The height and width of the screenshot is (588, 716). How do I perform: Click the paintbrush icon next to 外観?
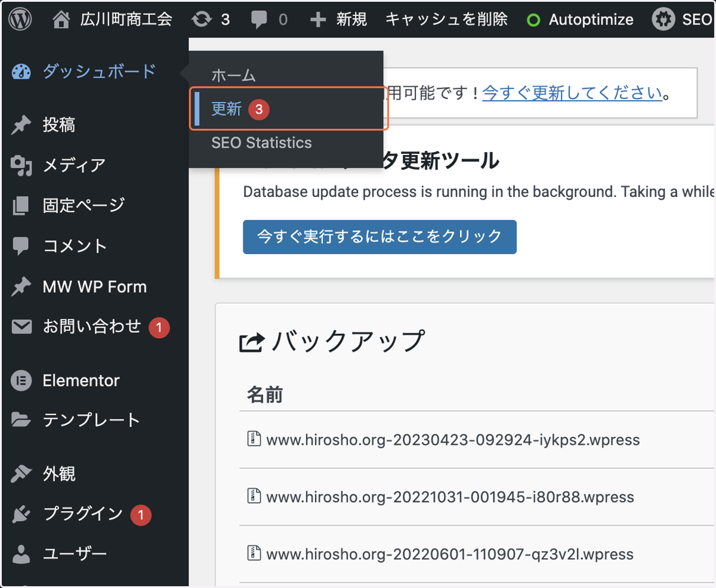tap(21, 474)
